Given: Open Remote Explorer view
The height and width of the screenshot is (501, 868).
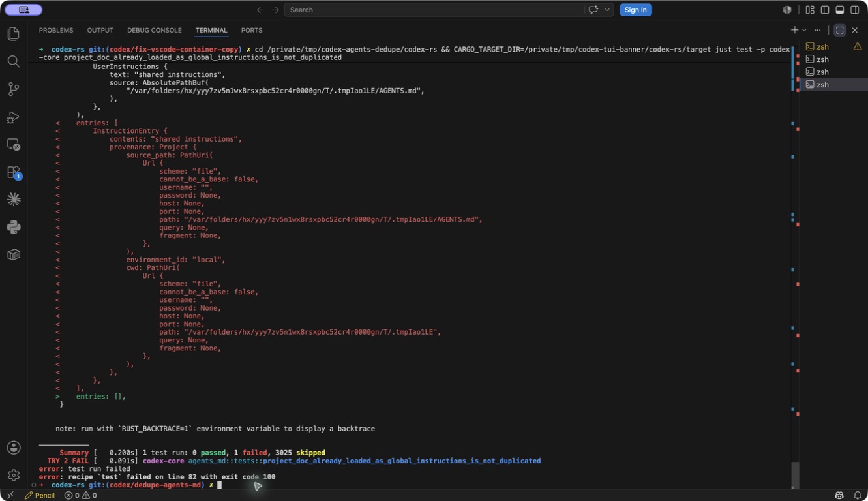Looking at the screenshot, I should click(13, 145).
